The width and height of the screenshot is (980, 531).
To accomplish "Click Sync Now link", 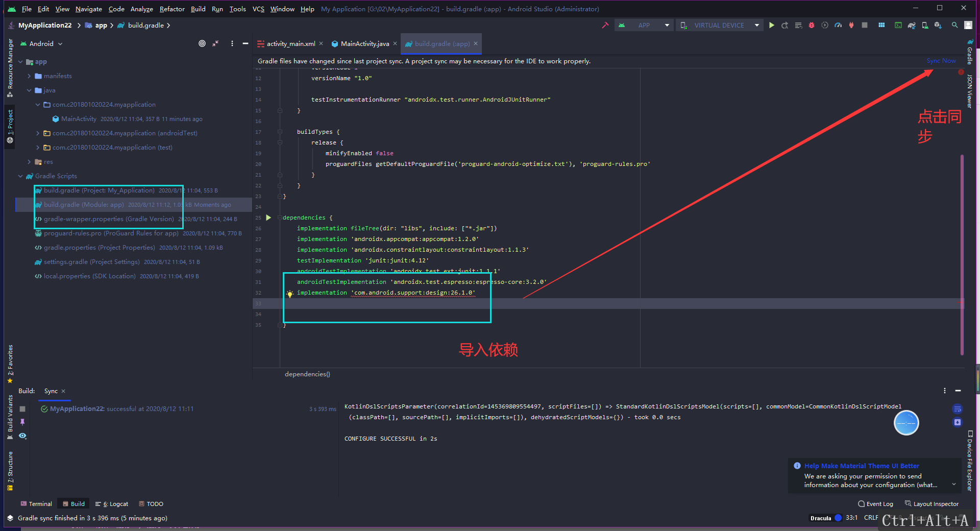I will click(941, 61).
